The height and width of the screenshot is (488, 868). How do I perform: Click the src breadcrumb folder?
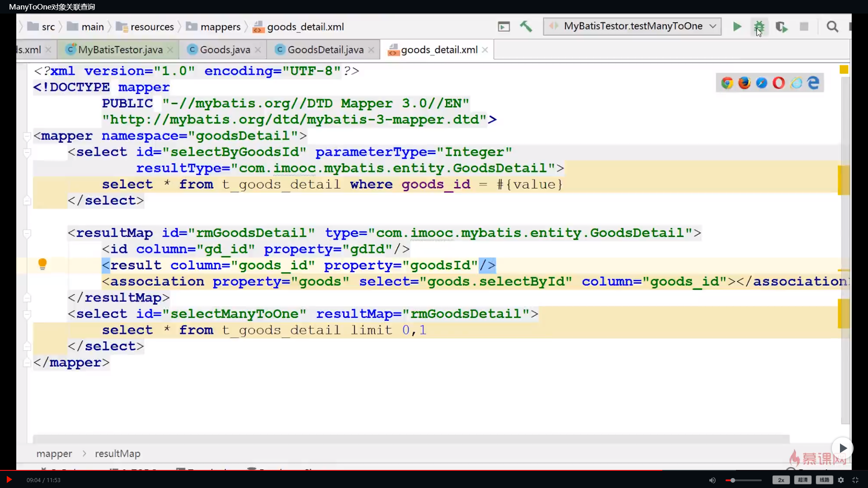coord(41,27)
